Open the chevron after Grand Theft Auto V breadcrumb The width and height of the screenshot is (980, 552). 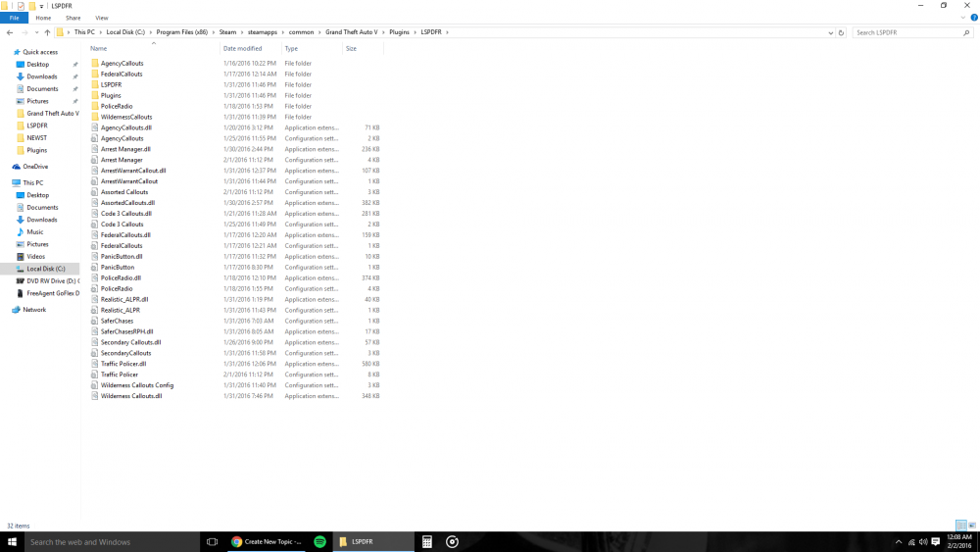384,32
